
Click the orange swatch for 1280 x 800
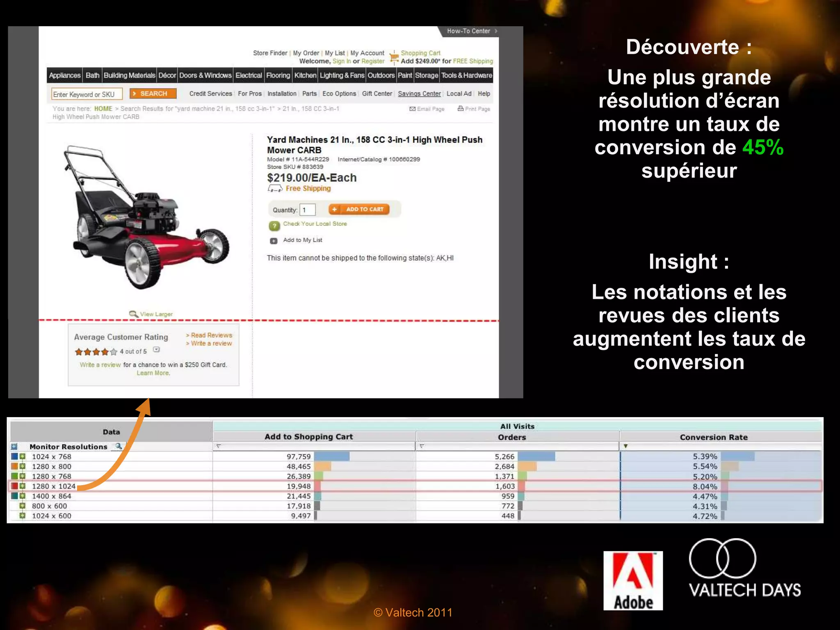(14, 466)
